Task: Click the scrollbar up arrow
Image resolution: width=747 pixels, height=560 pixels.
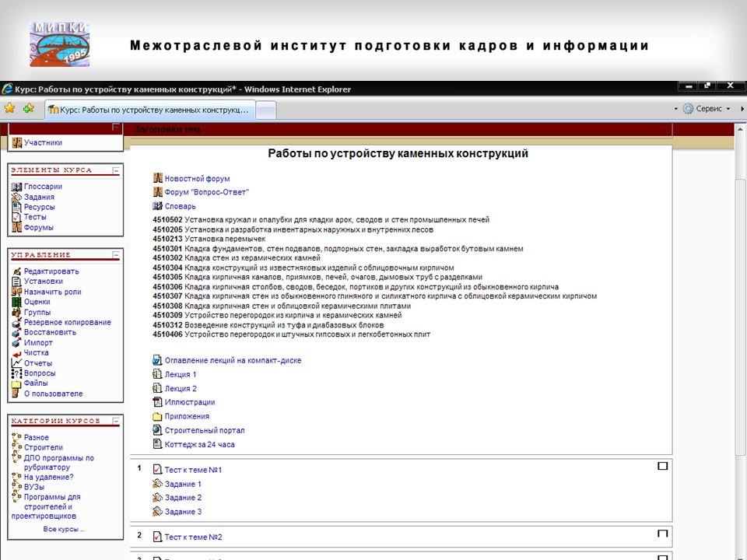Action: point(740,128)
